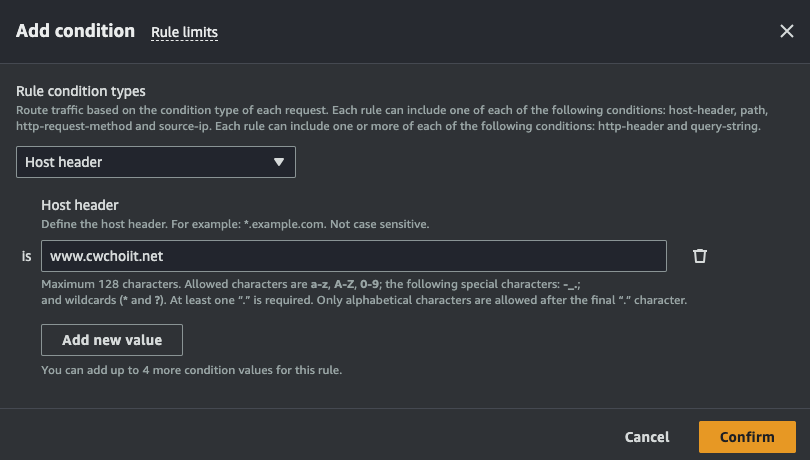
Task: Delete the www.cwchoiit.net host header value
Action: click(x=700, y=256)
